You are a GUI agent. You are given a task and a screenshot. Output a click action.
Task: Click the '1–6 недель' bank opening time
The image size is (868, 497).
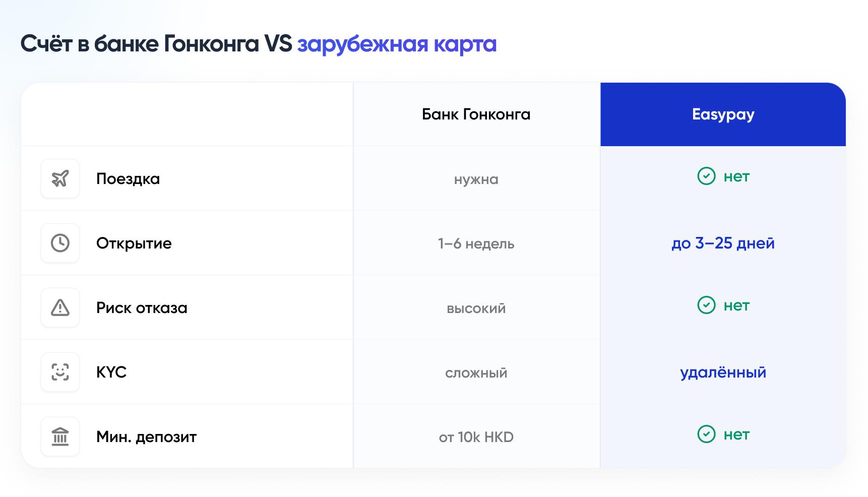point(476,244)
